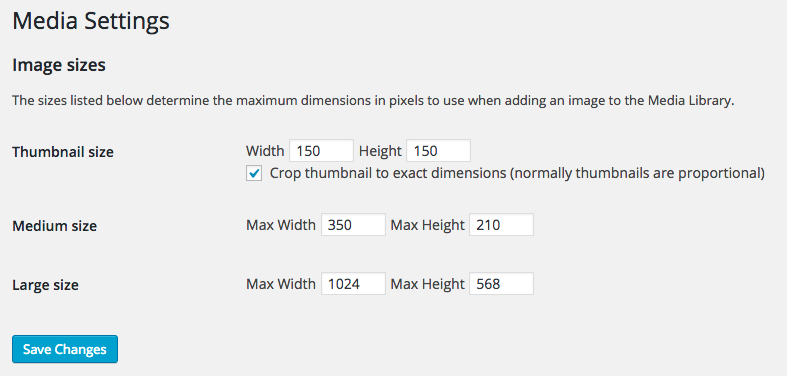Image resolution: width=787 pixels, height=376 pixels.
Task: Select the Large size Max Width field 1024
Action: (x=353, y=284)
